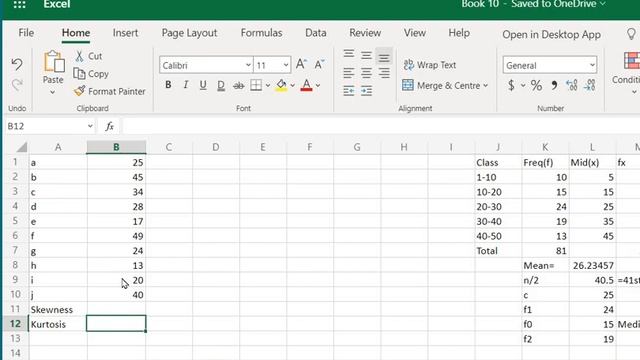Viewport: 640px width, 360px height.
Task: Click the Select All corner triangle
Action: pos(21,147)
